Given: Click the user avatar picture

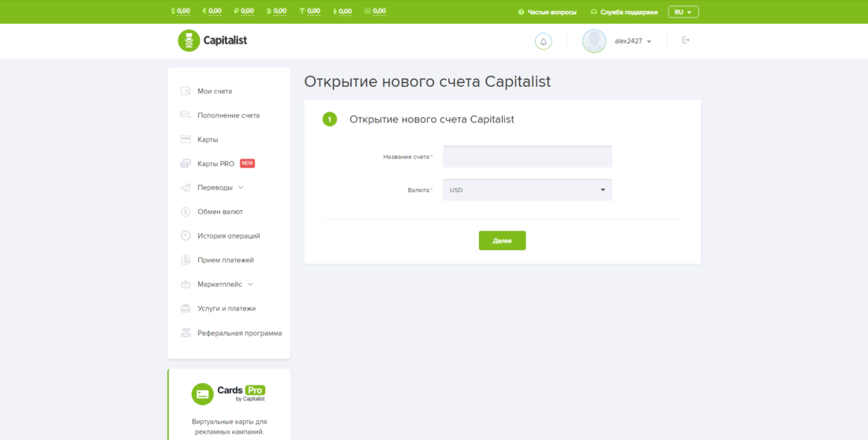Looking at the screenshot, I should tap(594, 41).
